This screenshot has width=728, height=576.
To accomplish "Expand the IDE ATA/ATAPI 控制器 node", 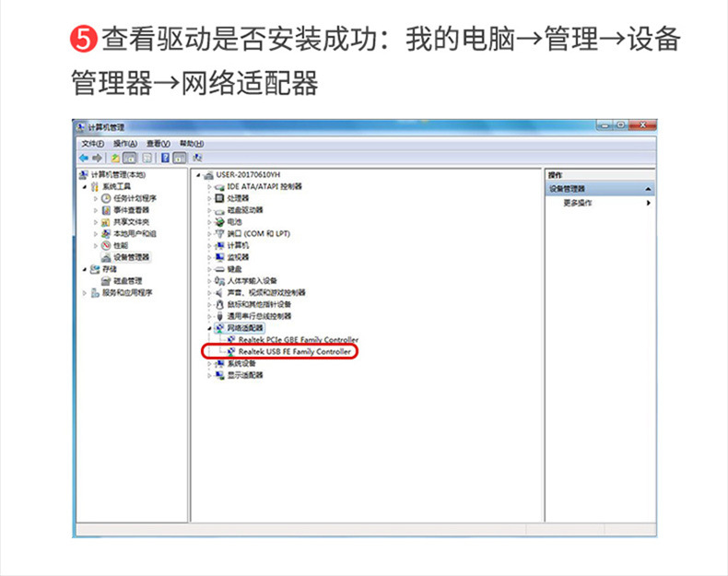I will 209,186.
